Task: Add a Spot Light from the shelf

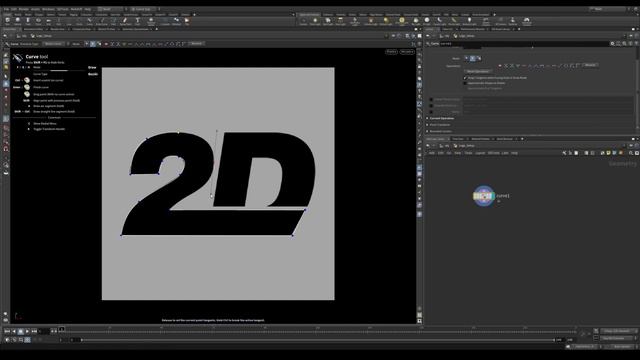Action: [x=328, y=21]
